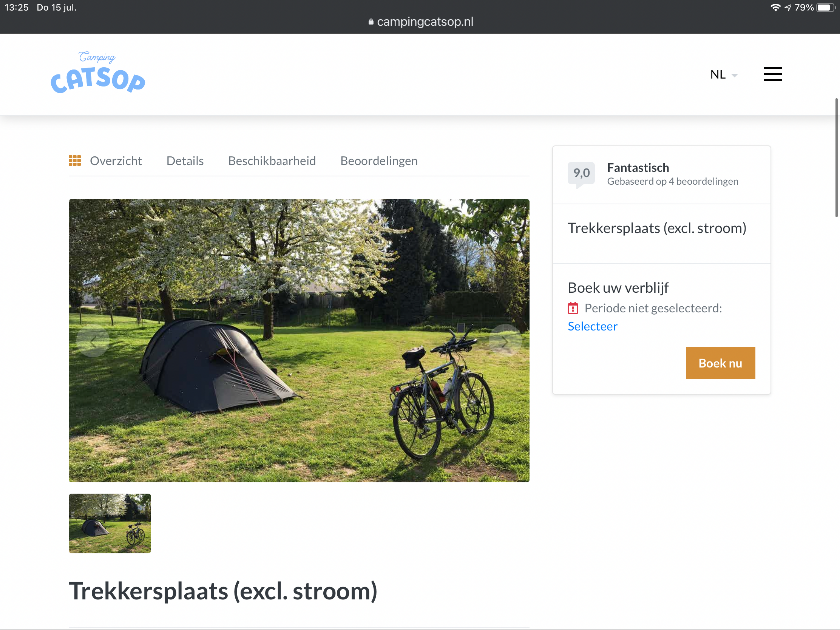The image size is (840, 630).
Task: Click the orange grid overview icon
Action: click(75, 161)
